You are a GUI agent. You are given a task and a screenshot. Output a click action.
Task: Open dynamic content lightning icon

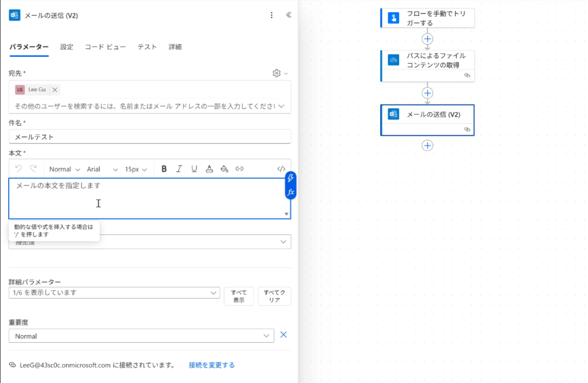point(291,179)
